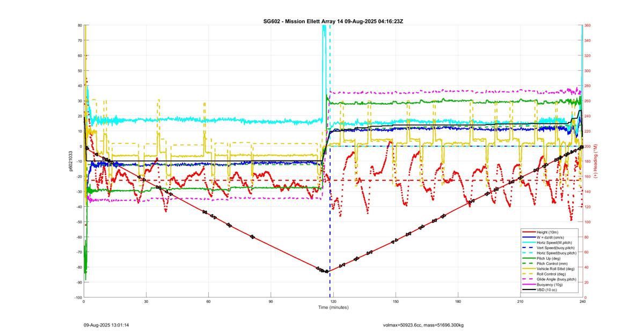Click the '140' tick on the heading axis
The image size is (644, 334).
point(588,192)
